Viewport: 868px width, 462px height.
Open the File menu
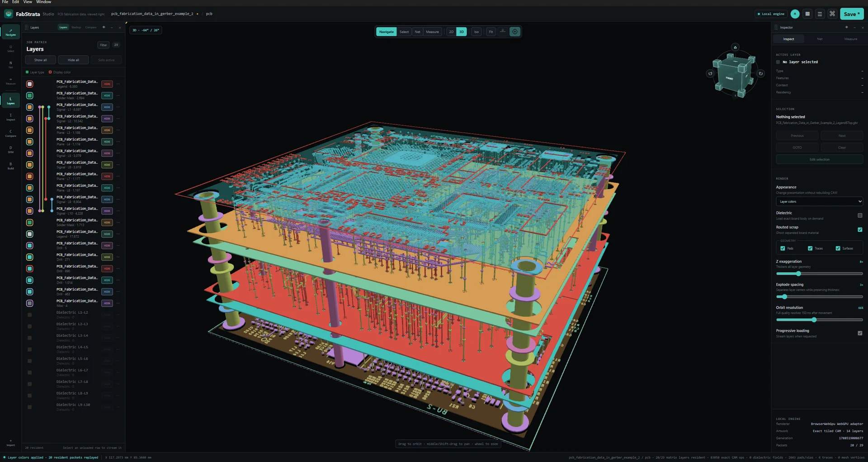point(5,2)
